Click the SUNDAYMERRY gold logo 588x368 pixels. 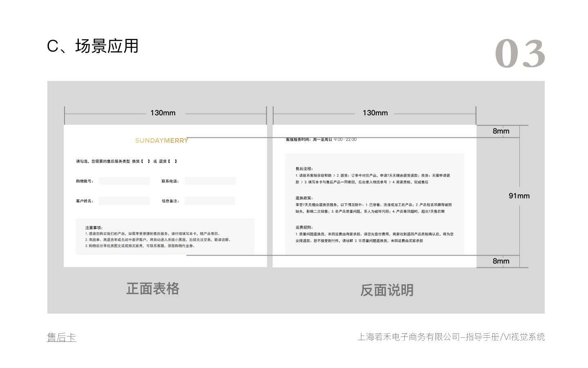click(x=161, y=141)
